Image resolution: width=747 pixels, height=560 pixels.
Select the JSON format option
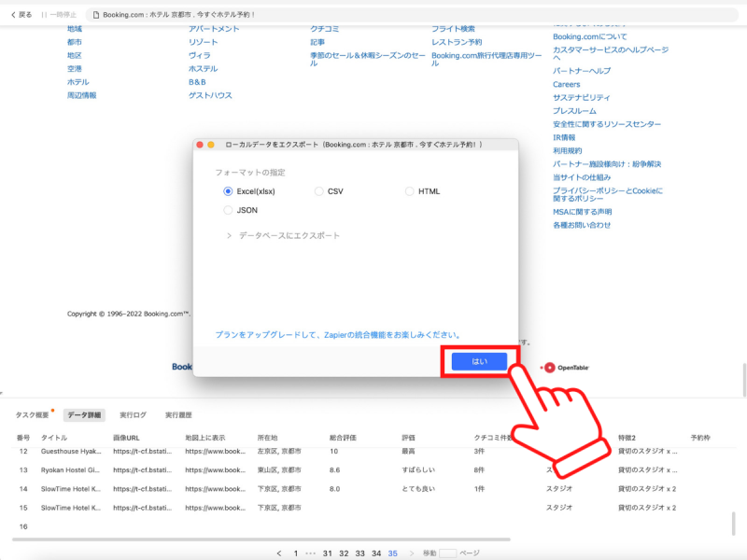228,210
